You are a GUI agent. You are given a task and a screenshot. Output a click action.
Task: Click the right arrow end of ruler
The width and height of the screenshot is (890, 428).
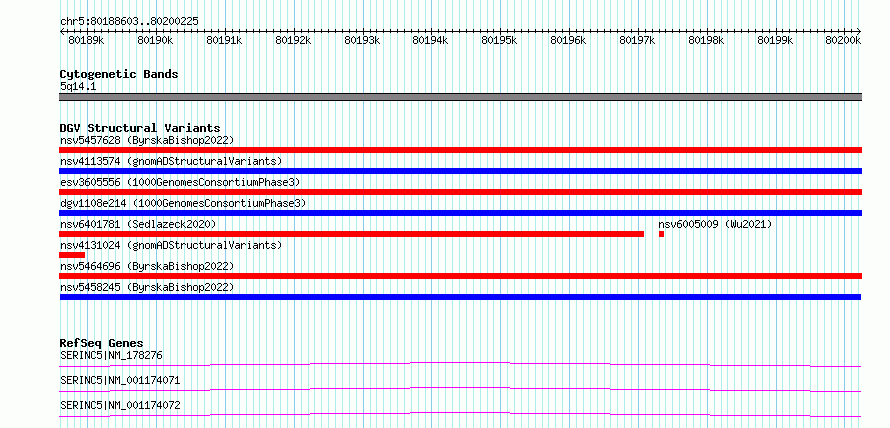pos(859,31)
